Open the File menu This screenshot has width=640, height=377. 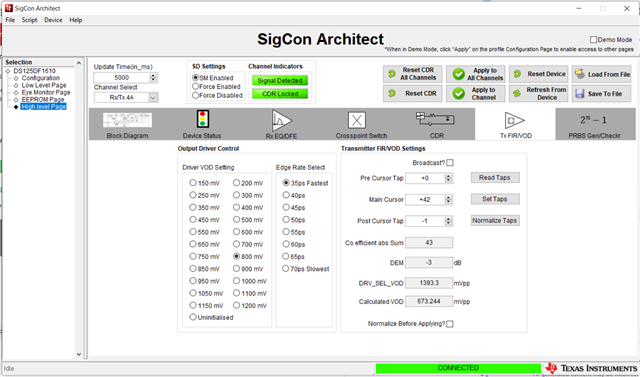click(x=10, y=20)
